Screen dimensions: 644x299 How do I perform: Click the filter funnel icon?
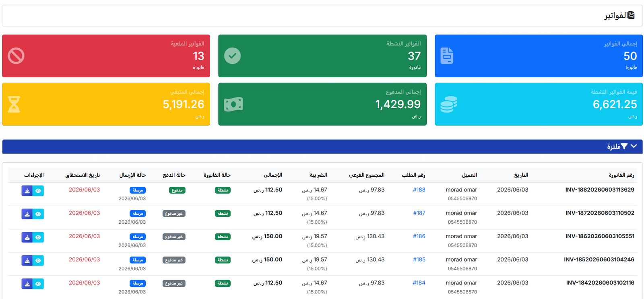[x=624, y=146]
